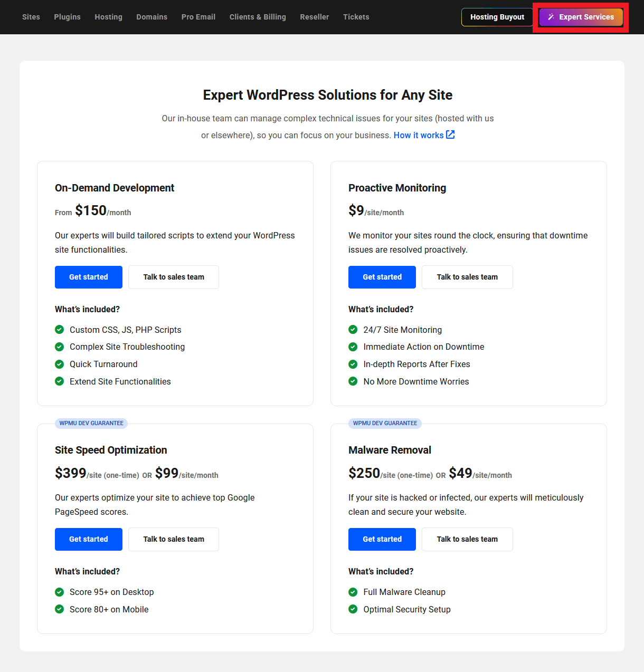644x672 pixels.
Task: Click the $150 price text
Action: coord(91,210)
